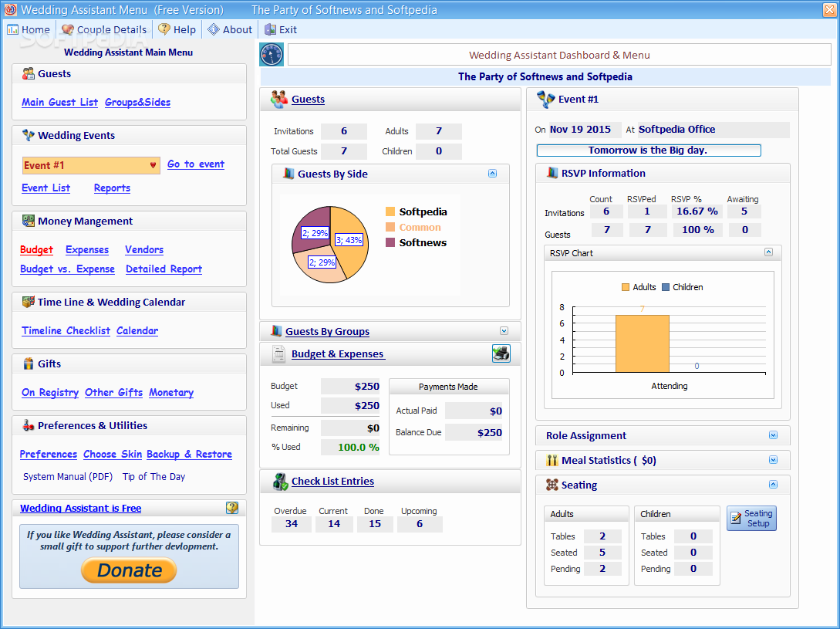Click the Budget & Expenses document icon
The width and height of the screenshot is (840, 629).
(278, 354)
